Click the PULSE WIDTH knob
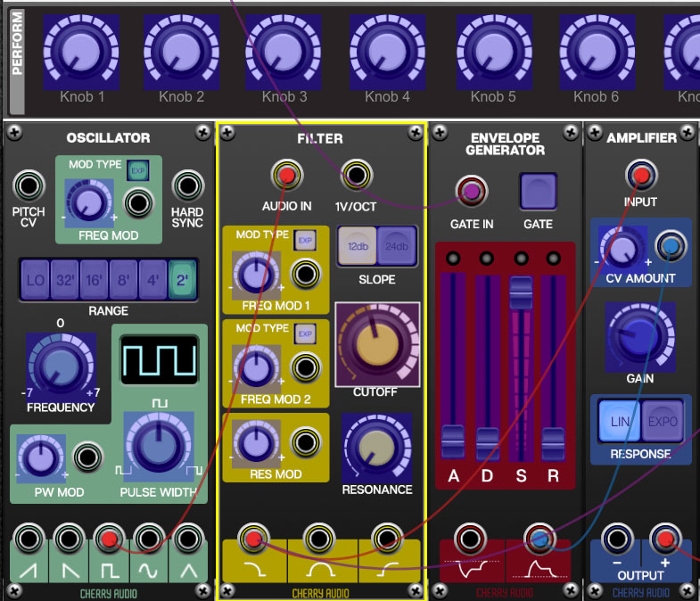This screenshot has height=601, width=700. point(159,447)
